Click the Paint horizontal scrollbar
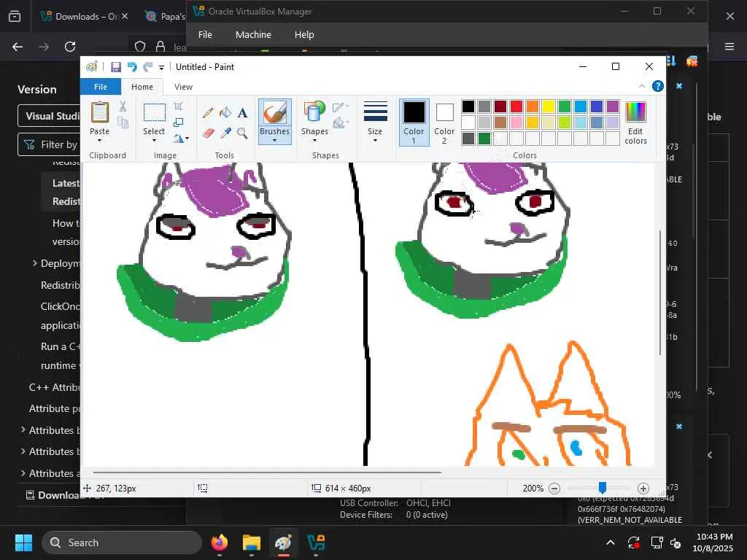The height and width of the screenshot is (560, 747). (x=267, y=472)
